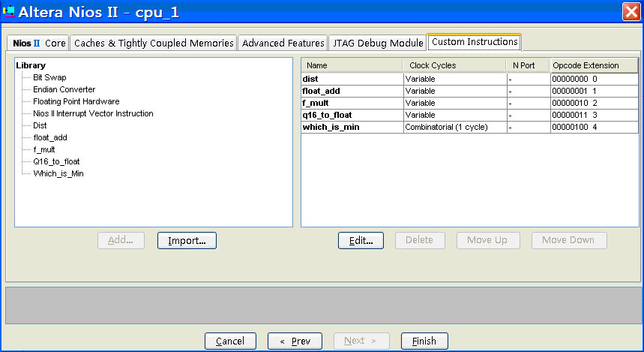Image resolution: width=644 pixels, height=352 pixels.
Task: Select Floating Point Hardware entry
Action: point(76,101)
